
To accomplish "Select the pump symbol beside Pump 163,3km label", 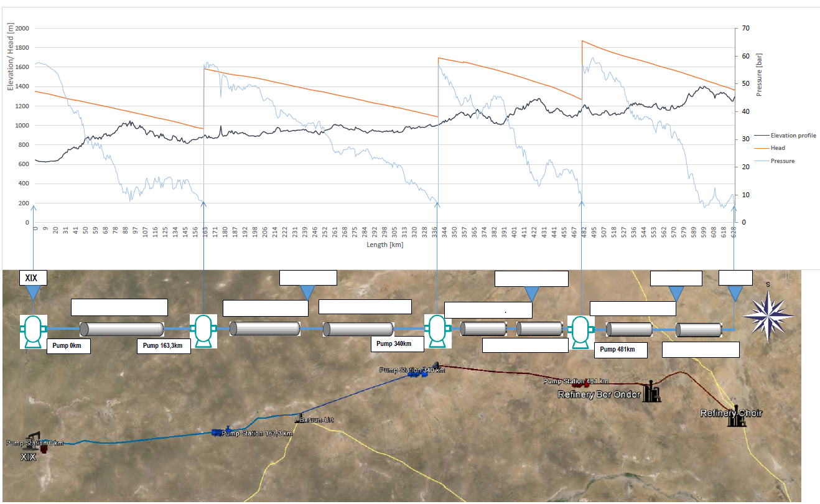I will coord(203,331).
